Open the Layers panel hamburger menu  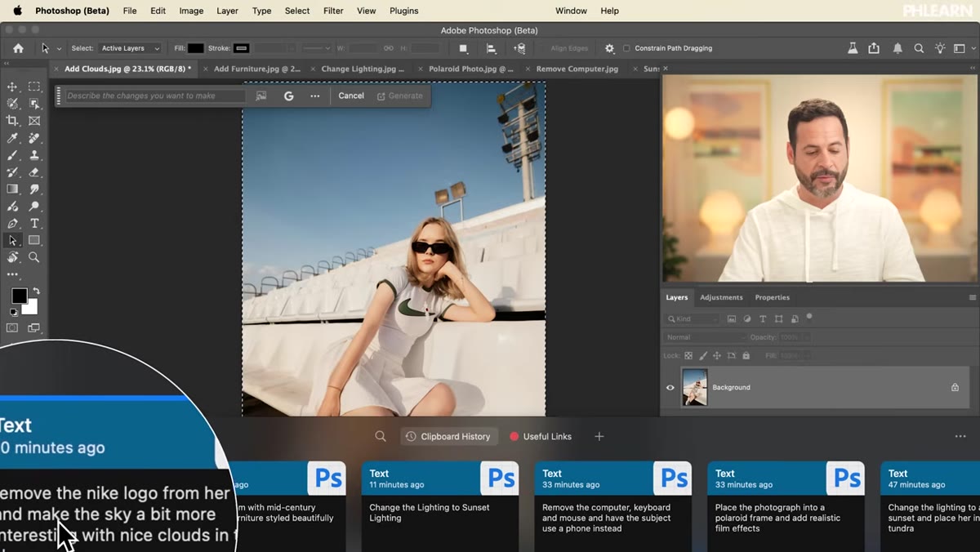(x=972, y=297)
